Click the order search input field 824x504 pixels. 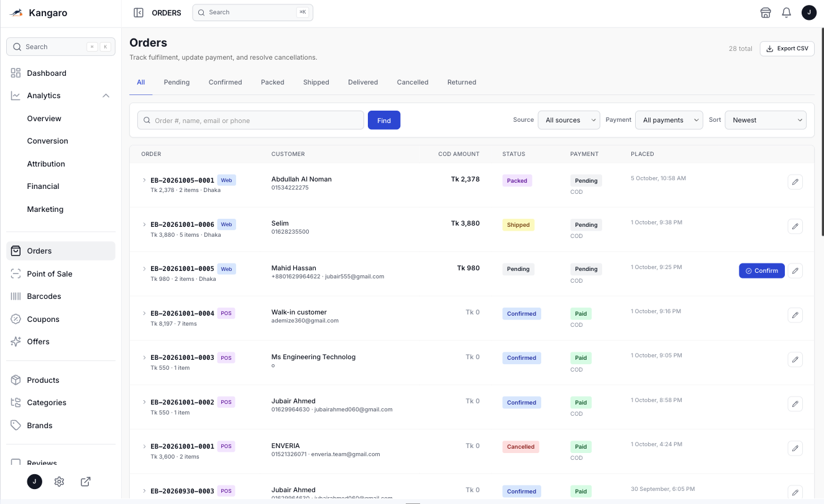[250, 120]
